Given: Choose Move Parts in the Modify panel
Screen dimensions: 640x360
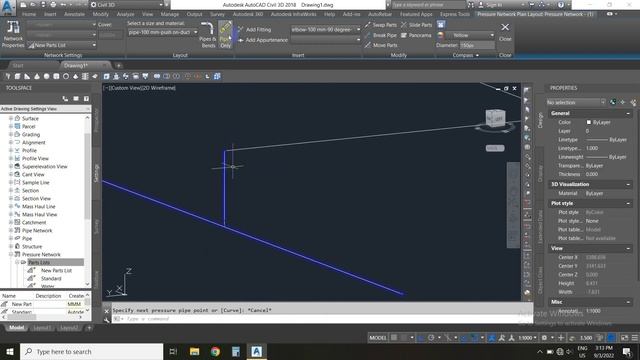Looking at the screenshot, I should pos(380,45).
